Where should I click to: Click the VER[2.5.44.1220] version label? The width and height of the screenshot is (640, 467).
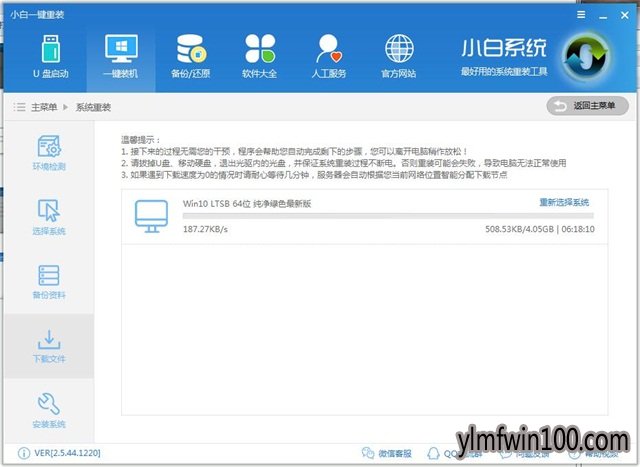tap(67, 453)
